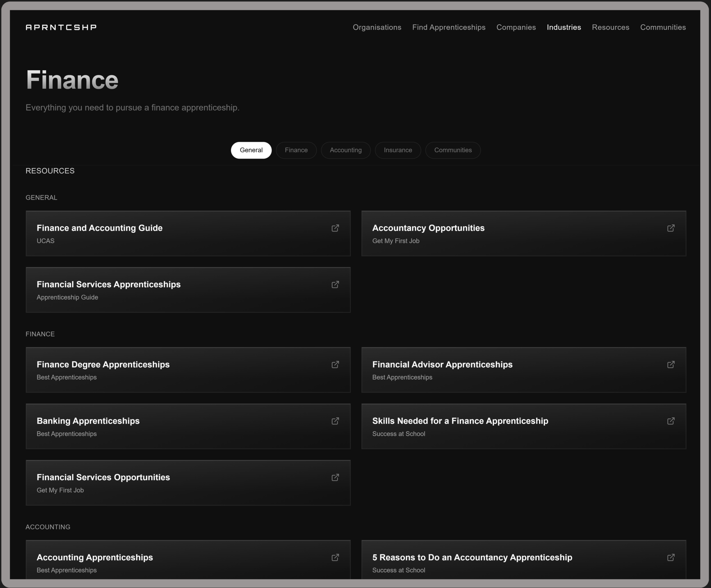Click the APRNTCSHP logo
Viewport: 711px width, 588px height.
pyautogui.click(x=61, y=27)
